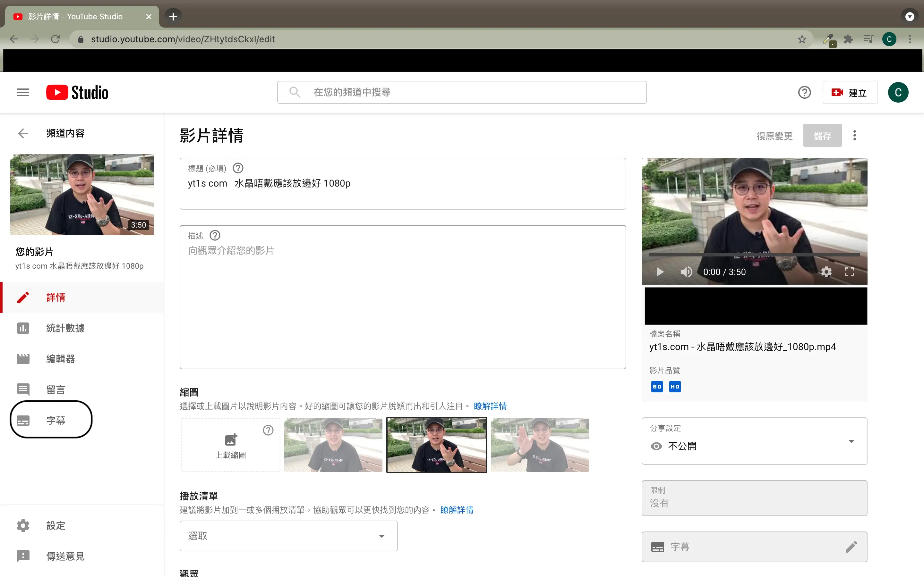Image resolution: width=924 pixels, height=577 pixels.
Task: Go back to channel content arrow
Action: [x=23, y=133]
